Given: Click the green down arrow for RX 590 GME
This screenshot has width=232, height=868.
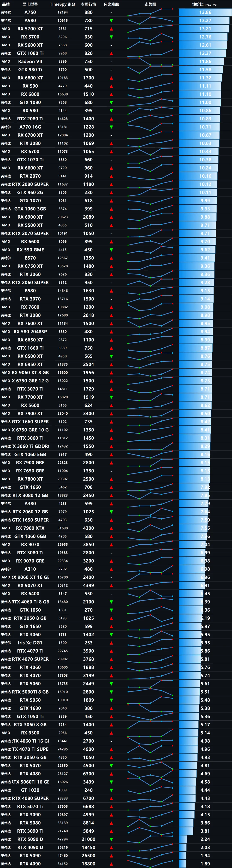Looking at the screenshot, I should click(111, 250).
